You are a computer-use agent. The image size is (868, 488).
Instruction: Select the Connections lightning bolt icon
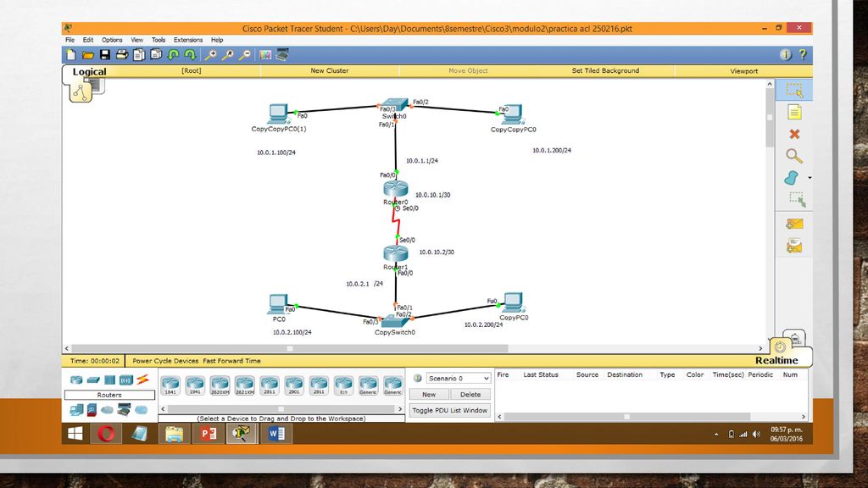(x=142, y=380)
